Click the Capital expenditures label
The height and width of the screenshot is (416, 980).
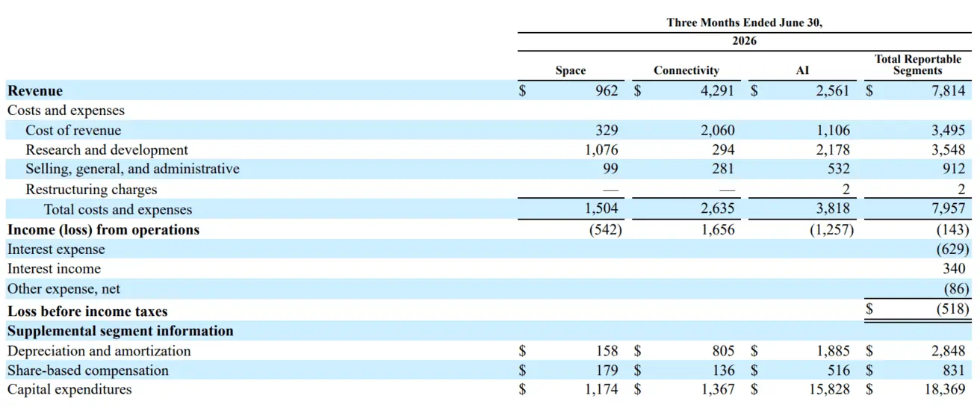(69, 390)
